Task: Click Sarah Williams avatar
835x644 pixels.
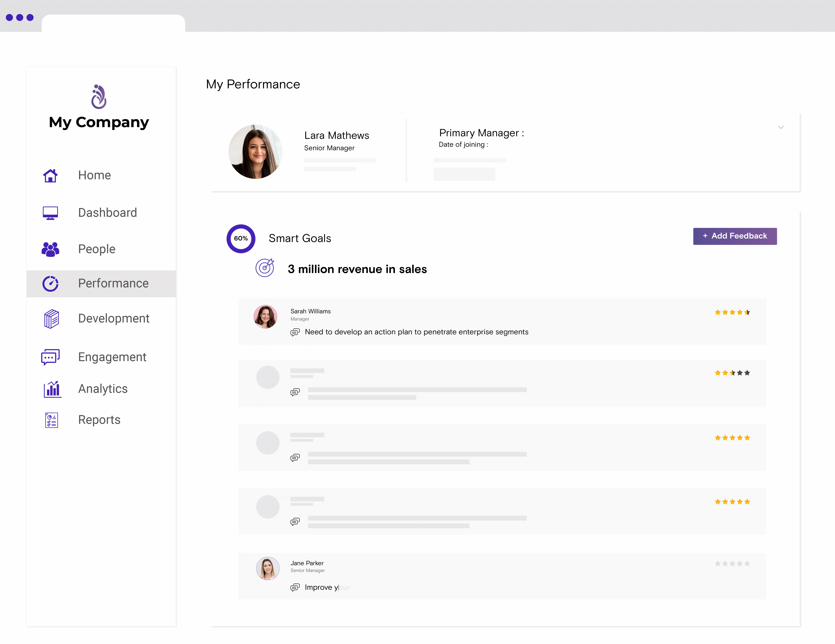Action: 265,317
